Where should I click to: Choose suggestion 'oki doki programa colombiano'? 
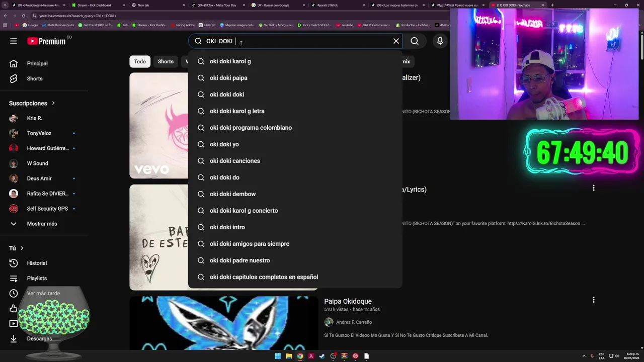[295, 128]
